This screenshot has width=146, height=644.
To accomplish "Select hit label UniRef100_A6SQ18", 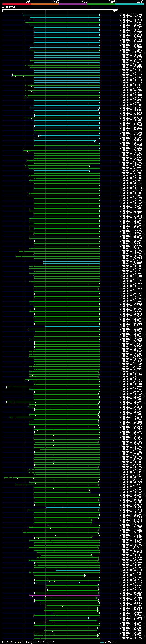I will point(131,417).
